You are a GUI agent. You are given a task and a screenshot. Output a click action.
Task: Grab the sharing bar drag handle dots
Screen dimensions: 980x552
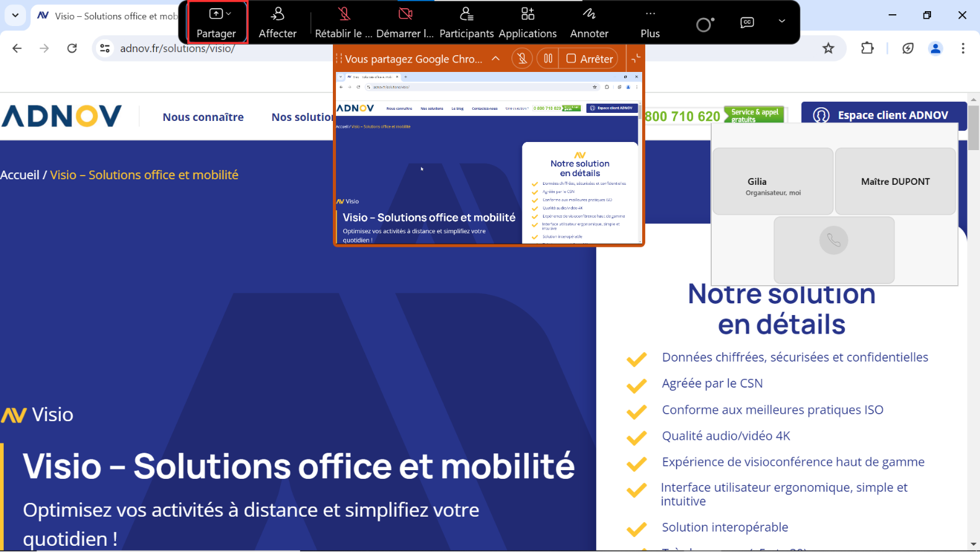click(x=338, y=58)
